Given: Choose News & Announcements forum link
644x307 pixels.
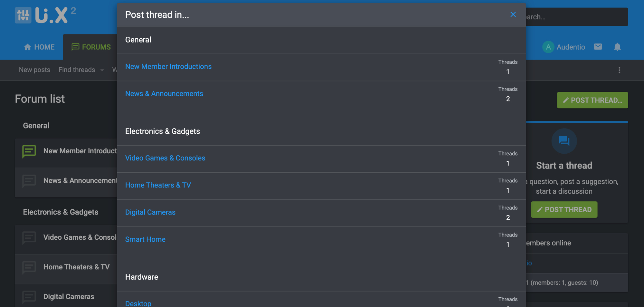Looking at the screenshot, I should (x=164, y=93).
